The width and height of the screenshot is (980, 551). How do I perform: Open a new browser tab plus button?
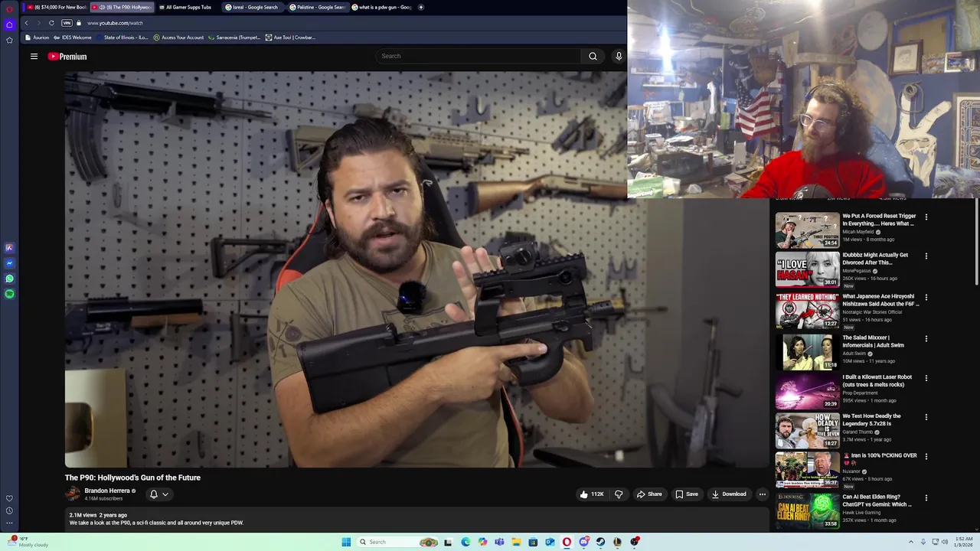coord(421,7)
